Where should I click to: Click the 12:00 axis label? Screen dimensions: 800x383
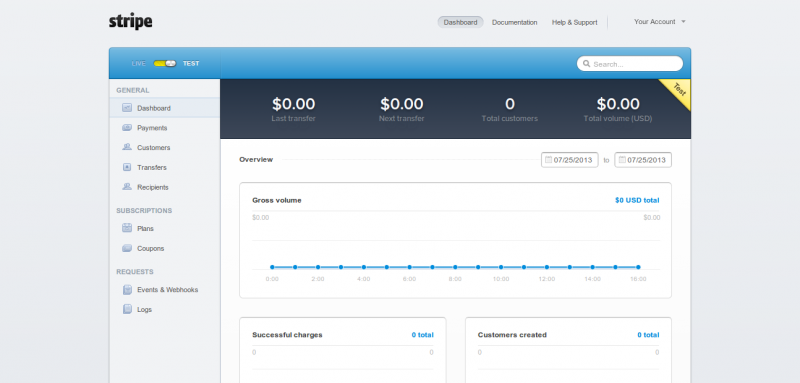[546, 279]
